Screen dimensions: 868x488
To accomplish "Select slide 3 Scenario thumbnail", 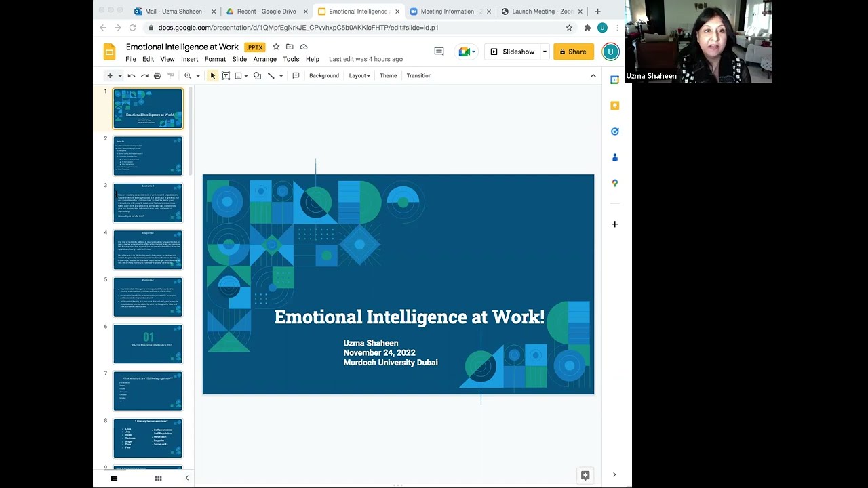I will pyautogui.click(x=148, y=203).
